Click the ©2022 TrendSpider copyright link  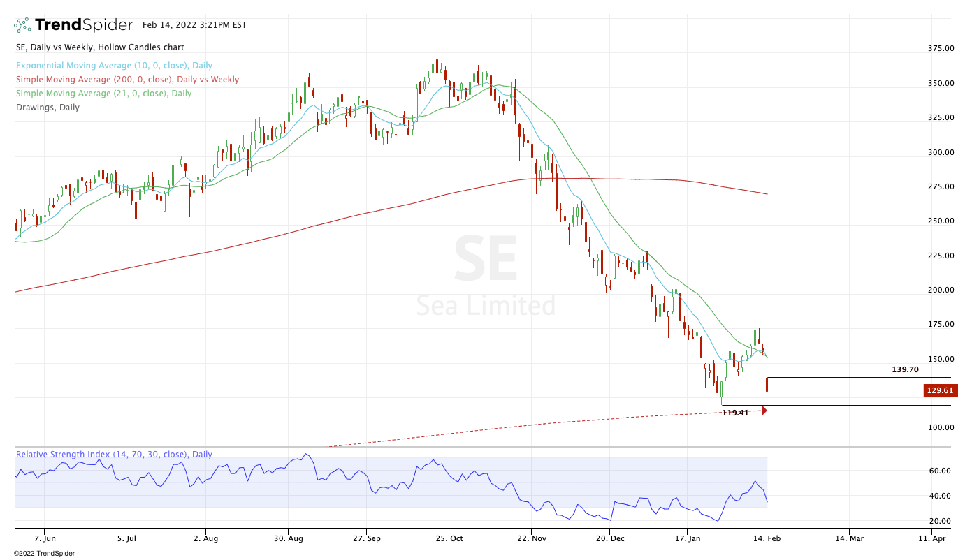[x=44, y=553]
